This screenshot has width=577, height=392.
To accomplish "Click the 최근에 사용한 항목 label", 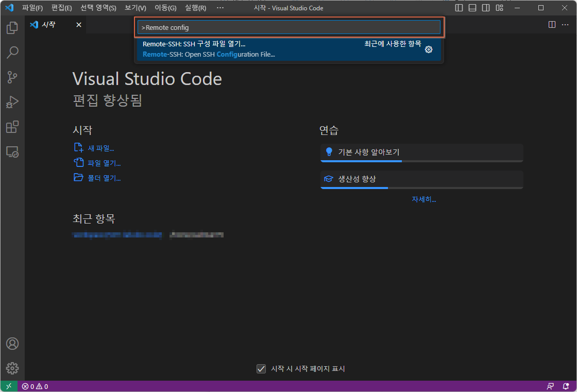I will (x=393, y=44).
